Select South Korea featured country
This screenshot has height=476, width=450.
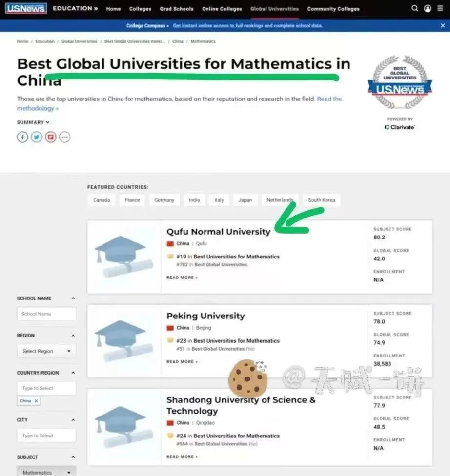(x=322, y=200)
